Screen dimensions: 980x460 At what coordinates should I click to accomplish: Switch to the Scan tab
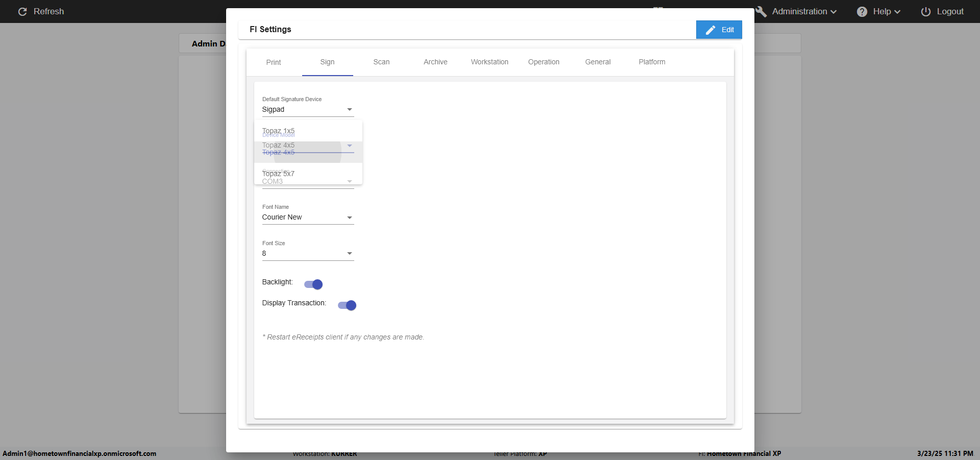pyautogui.click(x=381, y=62)
